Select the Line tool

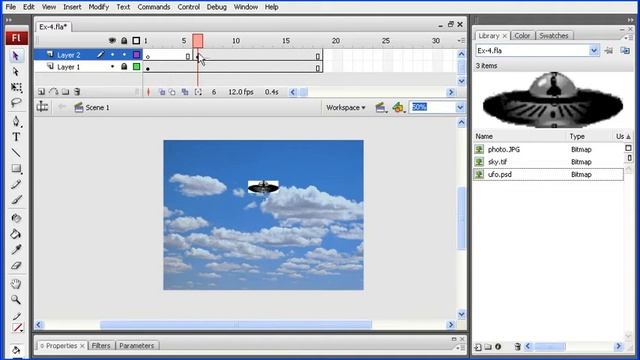[x=16, y=153]
